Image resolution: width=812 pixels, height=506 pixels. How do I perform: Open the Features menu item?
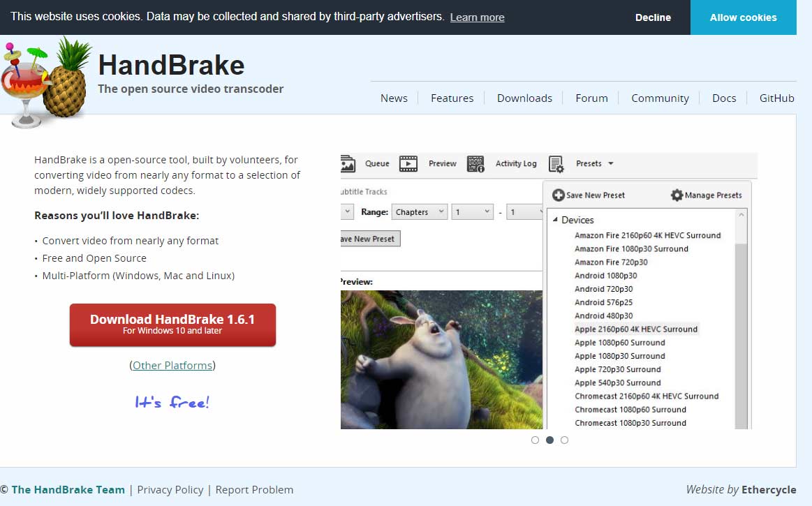click(452, 98)
